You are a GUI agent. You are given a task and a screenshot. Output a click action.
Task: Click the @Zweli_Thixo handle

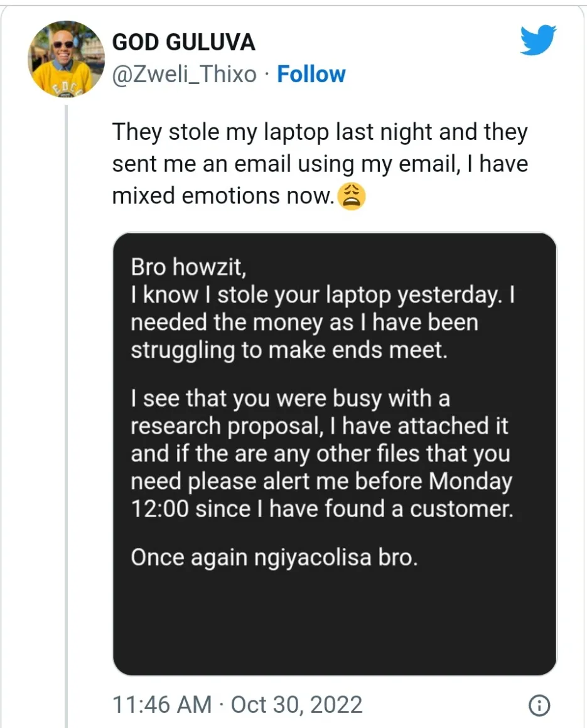pos(185,74)
